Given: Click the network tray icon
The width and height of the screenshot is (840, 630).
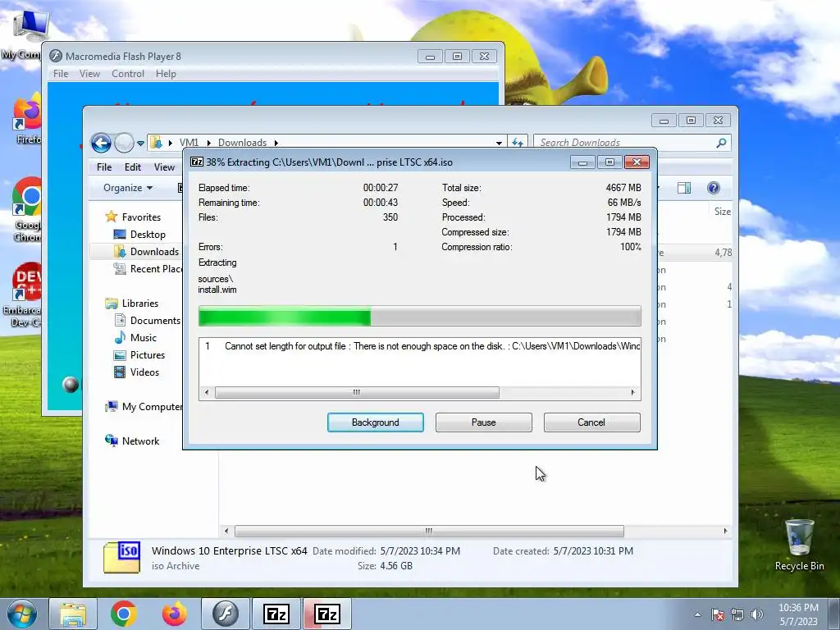Looking at the screenshot, I should [737, 614].
